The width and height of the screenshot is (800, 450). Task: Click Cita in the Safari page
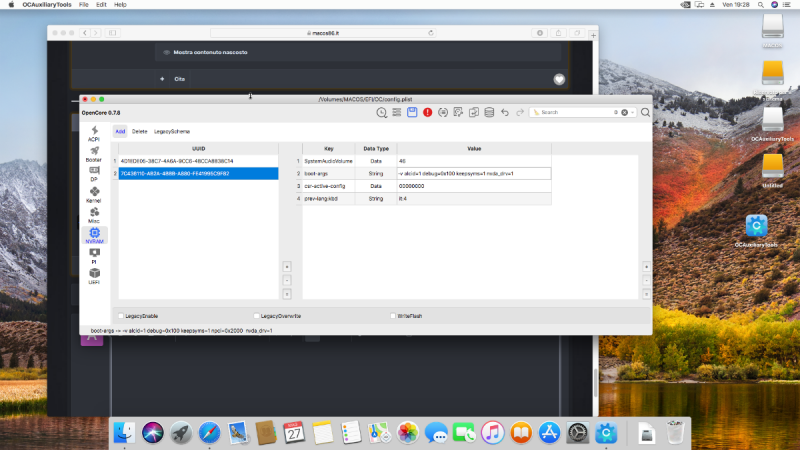[180, 79]
